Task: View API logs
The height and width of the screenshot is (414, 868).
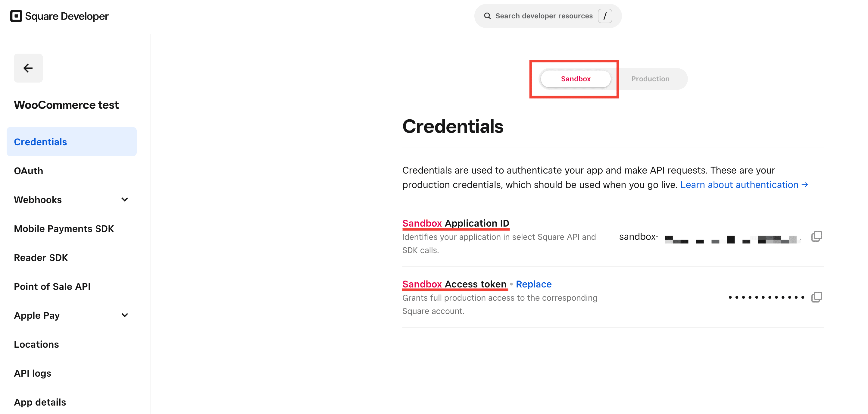Action: tap(33, 373)
